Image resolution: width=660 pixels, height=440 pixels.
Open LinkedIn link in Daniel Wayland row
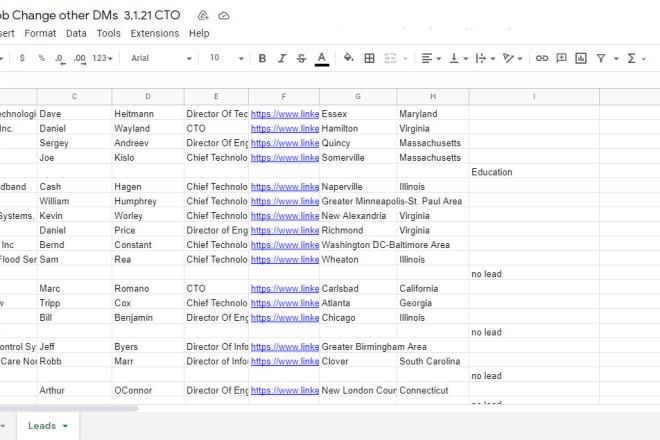pyautogui.click(x=285, y=128)
